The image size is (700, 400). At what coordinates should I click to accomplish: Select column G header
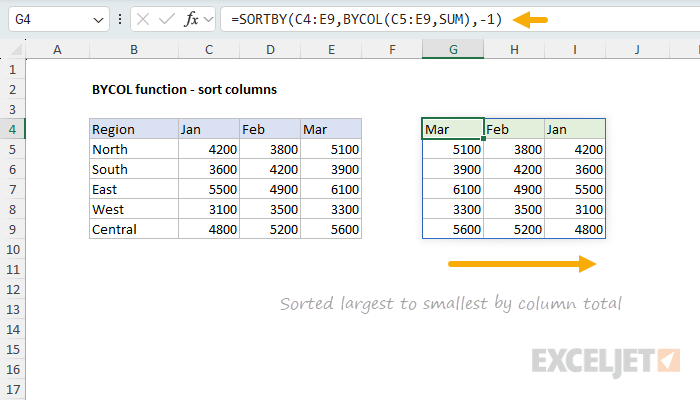click(x=453, y=50)
